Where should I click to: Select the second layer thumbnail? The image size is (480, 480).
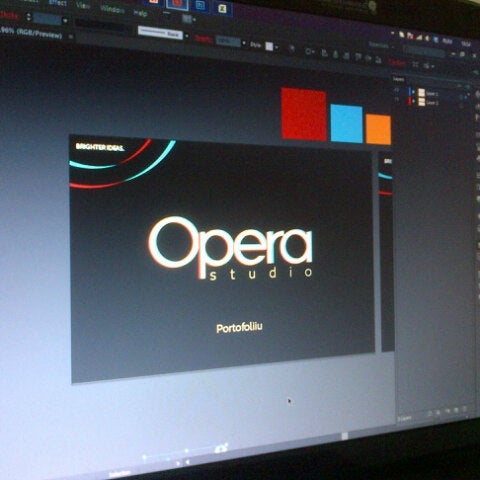click(x=421, y=102)
